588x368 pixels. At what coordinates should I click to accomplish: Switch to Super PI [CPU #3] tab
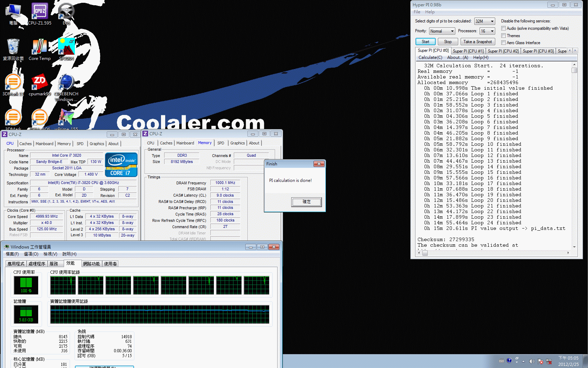point(538,51)
